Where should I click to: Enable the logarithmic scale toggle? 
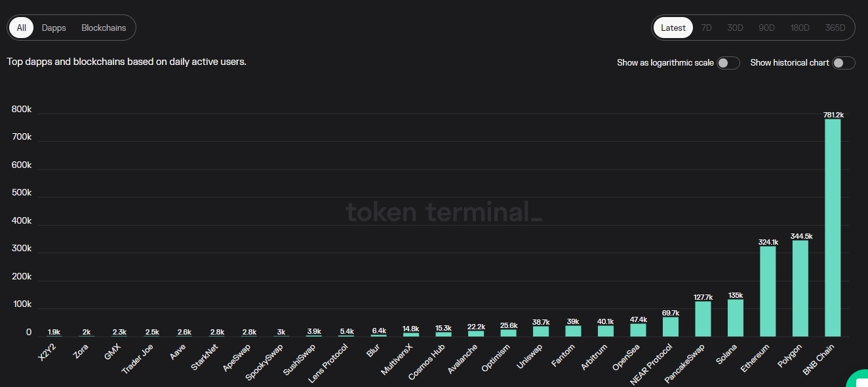[x=728, y=63]
